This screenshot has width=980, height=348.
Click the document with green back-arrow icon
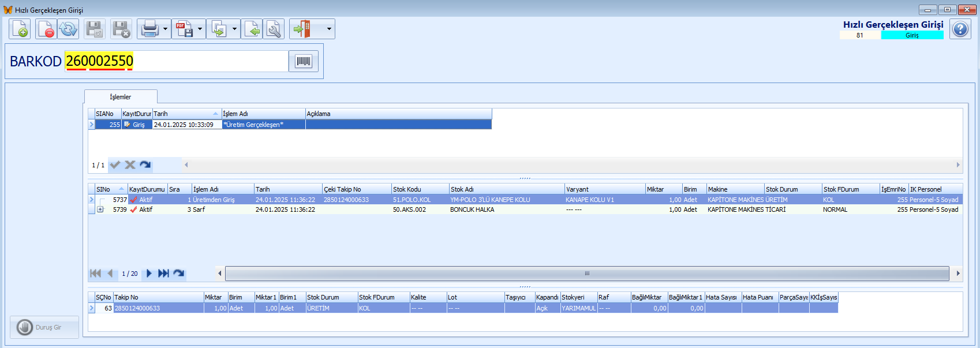click(x=252, y=29)
